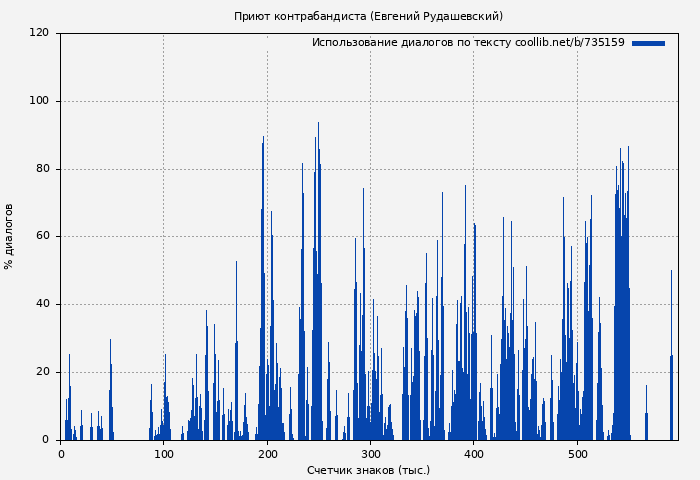Click the y-axis tick label 40
This screenshot has height=480, width=700.
point(42,304)
